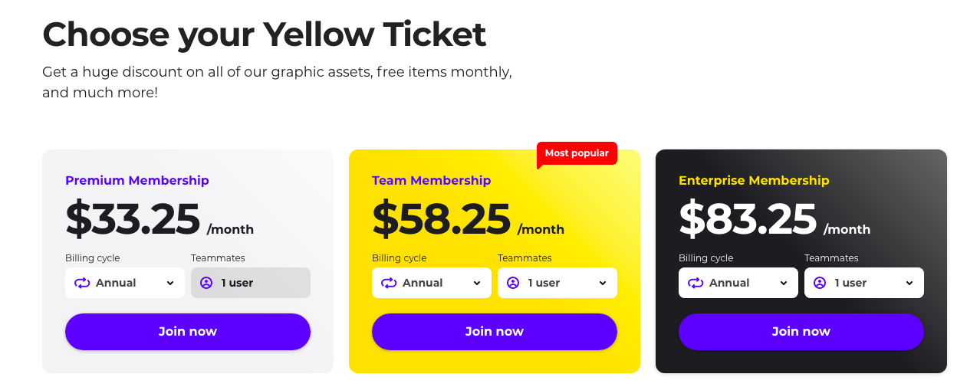Click the user icon in Premium Teammates field
980x387 pixels.
tap(206, 283)
